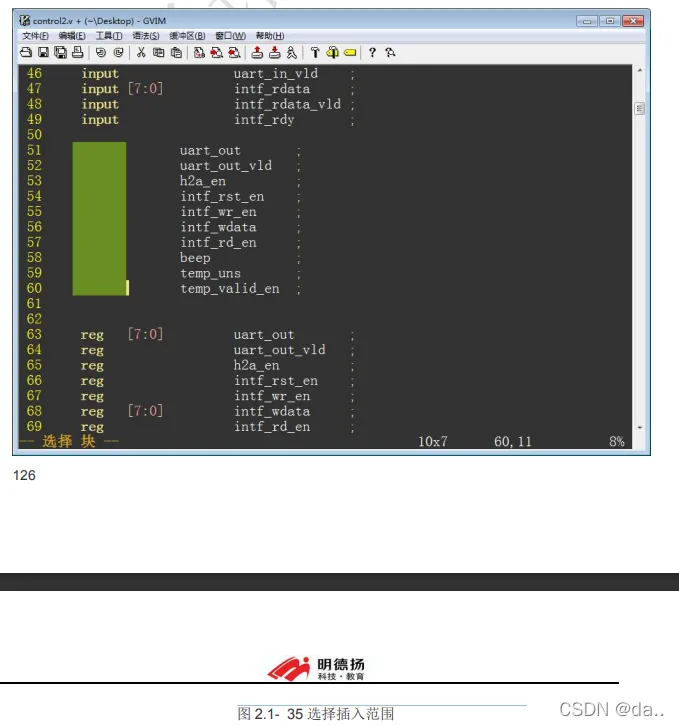Click the Make hammer toolbar icon
Viewport: 679px width, 726px height.
click(x=315, y=52)
